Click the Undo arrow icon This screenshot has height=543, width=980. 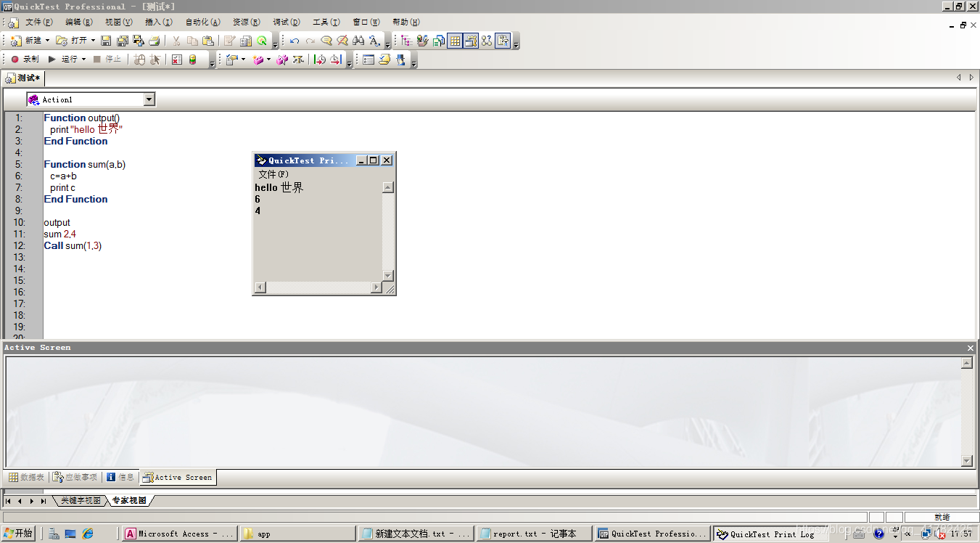tap(294, 41)
